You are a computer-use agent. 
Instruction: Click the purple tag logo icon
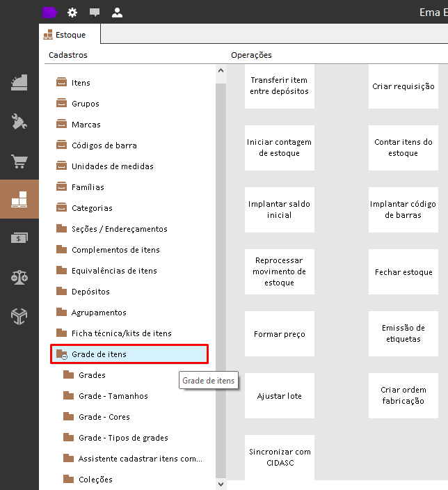point(49,13)
